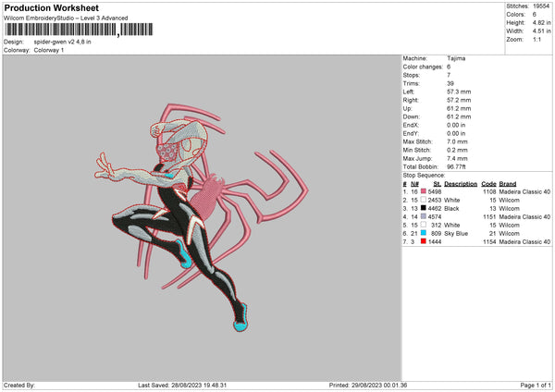Select the 'Up:' measurement label

407,108
